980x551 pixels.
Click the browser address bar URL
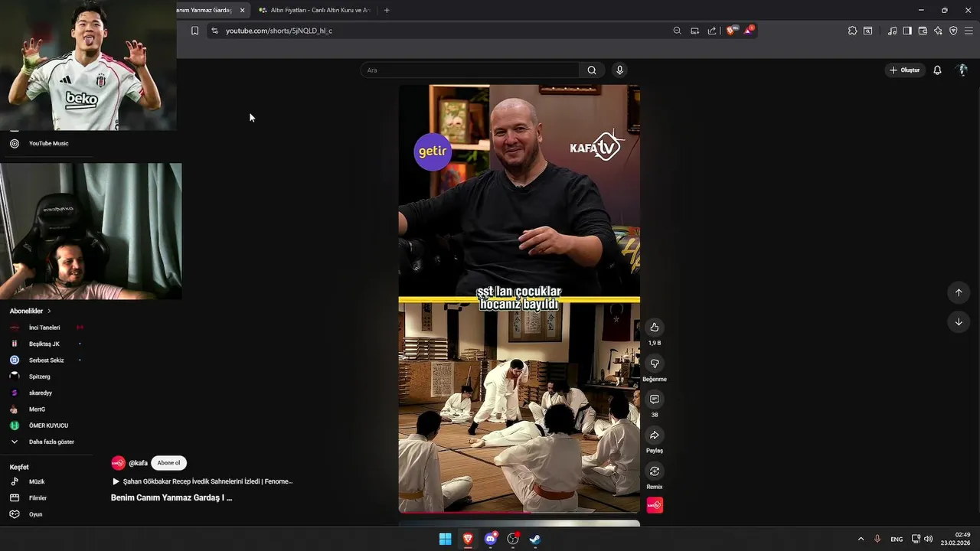[x=279, y=31]
